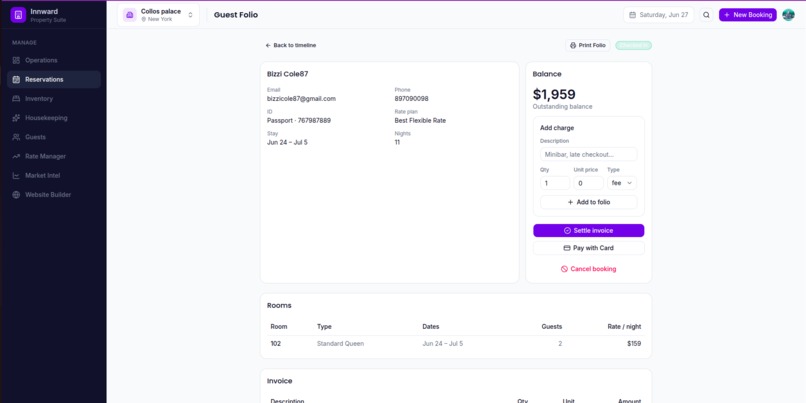Click the Website Builder globe icon

click(16, 195)
